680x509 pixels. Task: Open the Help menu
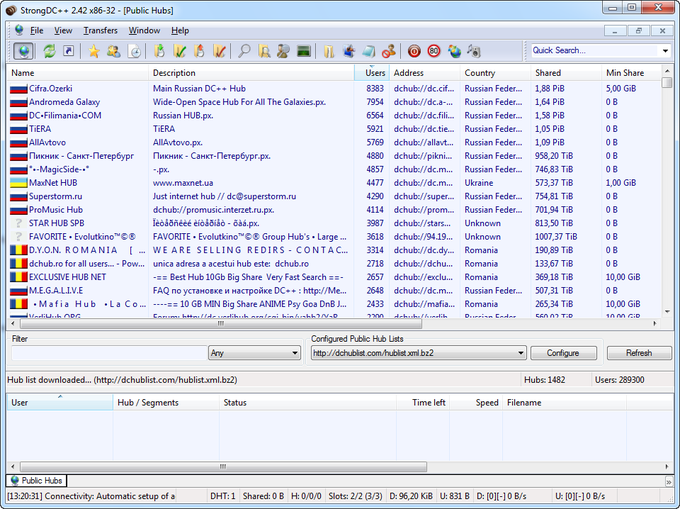pos(180,30)
